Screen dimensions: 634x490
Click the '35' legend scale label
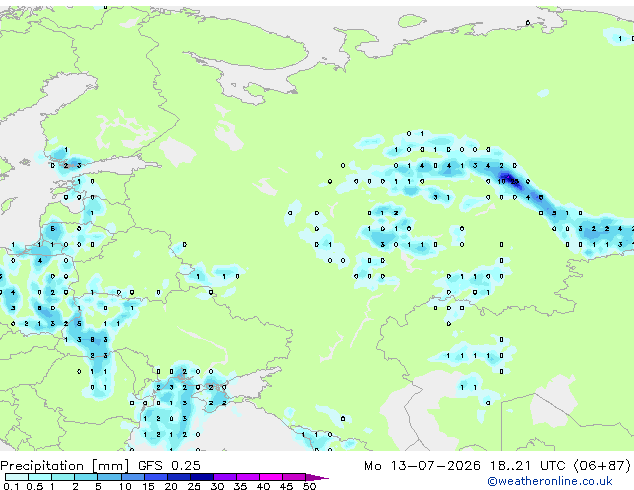(x=240, y=486)
